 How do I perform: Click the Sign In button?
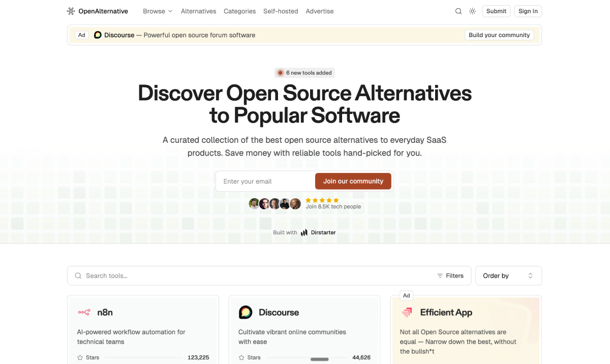[x=528, y=11]
